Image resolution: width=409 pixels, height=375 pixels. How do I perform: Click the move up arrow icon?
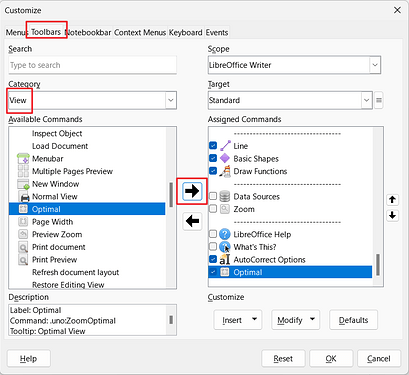[392, 200]
